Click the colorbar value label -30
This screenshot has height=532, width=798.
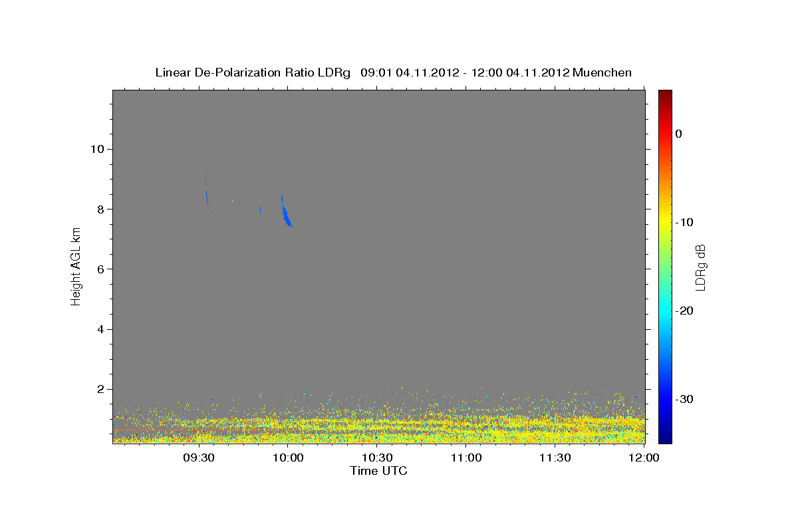pyautogui.click(x=684, y=399)
